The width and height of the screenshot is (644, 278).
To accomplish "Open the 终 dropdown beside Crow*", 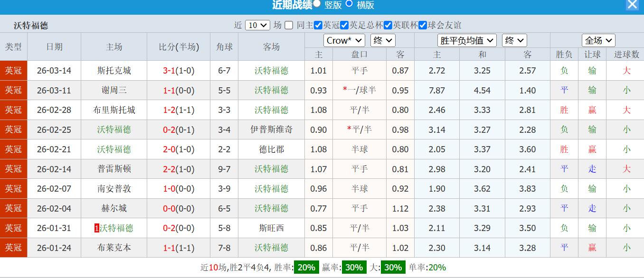I will pos(383,40).
